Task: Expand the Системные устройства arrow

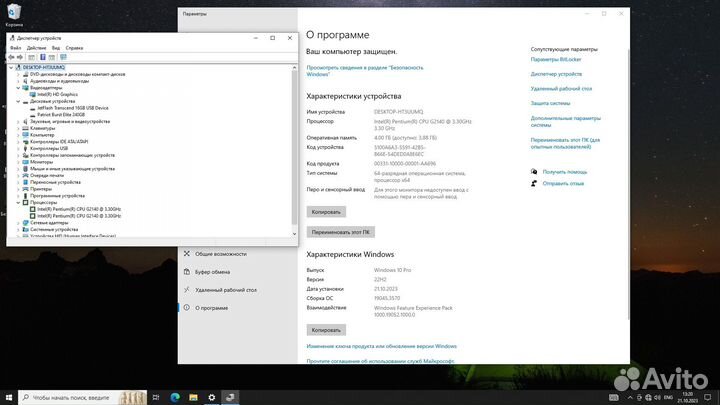Action: click(18, 230)
